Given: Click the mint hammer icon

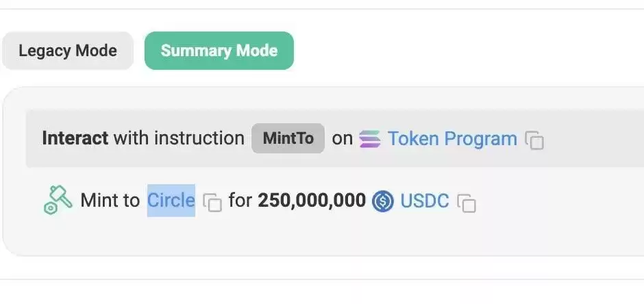Looking at the screenshot, I should 58,200.
